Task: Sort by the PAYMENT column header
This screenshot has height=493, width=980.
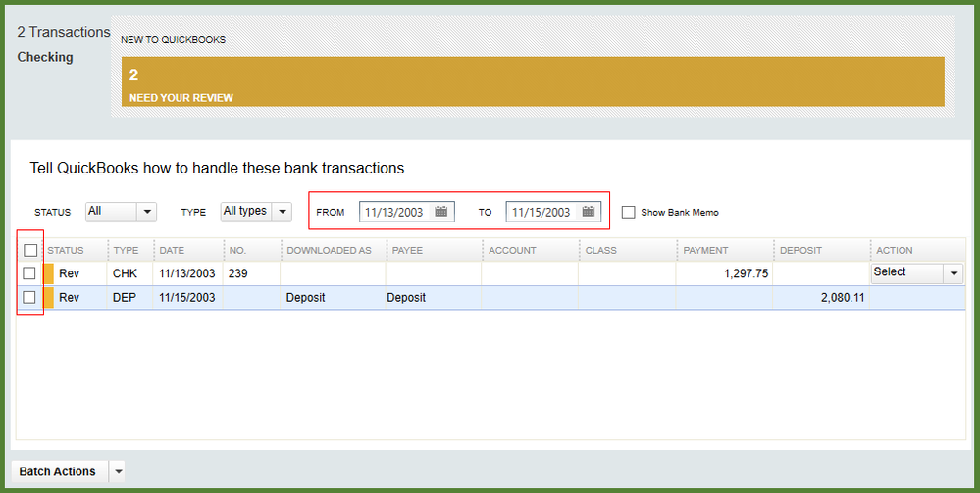Action: coord(705,251)
